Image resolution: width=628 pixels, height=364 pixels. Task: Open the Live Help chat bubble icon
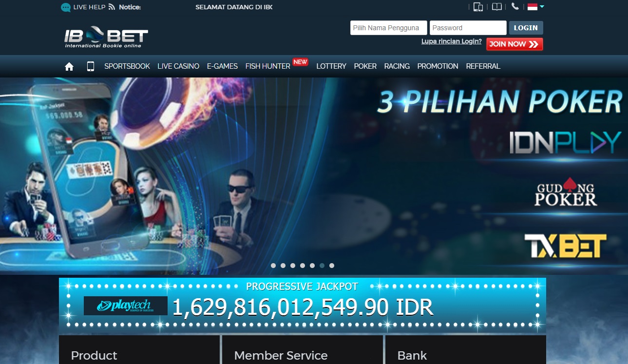click(66, 7)
